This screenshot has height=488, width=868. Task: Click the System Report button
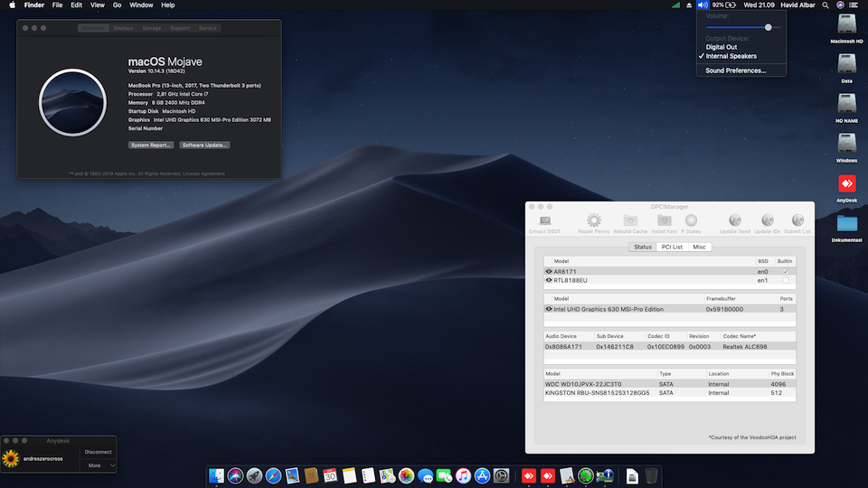pyautogui.click(x=151, y=145)
